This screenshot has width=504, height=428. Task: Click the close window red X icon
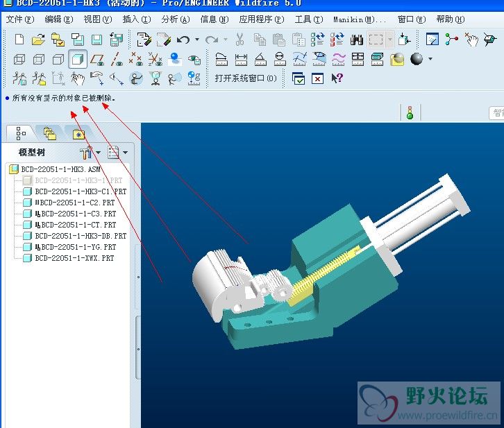coord(317,78)
